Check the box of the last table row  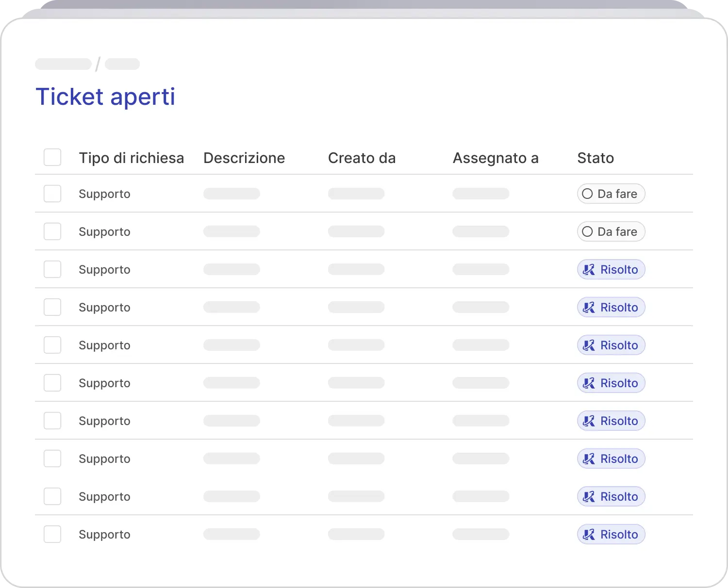52,534
